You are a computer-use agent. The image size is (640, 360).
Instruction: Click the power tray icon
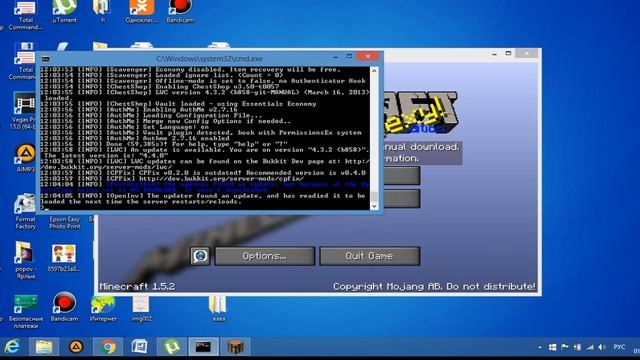pyautogui.click(x=578, y=347)
